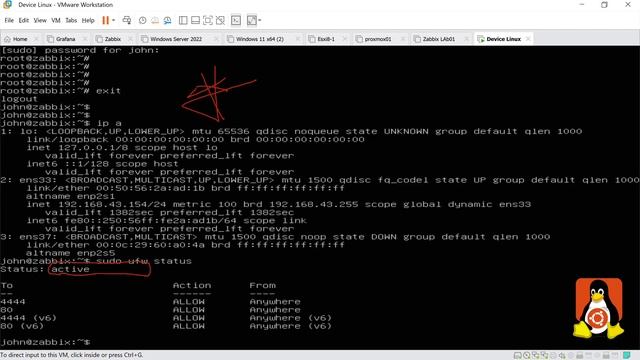This screenshot has height=360, width=640.
Task: Click the sound card status icon
Action: pyautogui.click(x=562, y=356)
